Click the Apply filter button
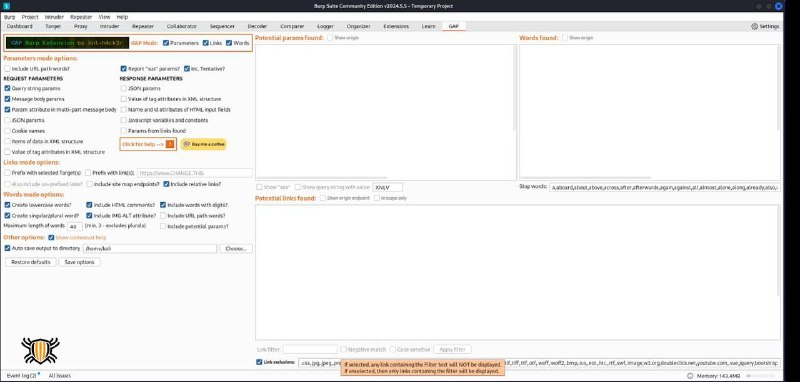 (452, 349)
